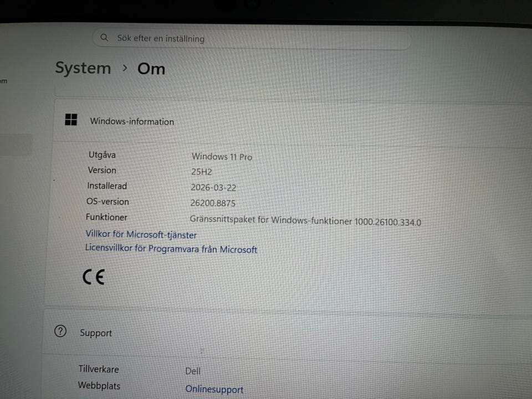532x399 pixels.
Task: Select version value '25H2'
Action: pyautogui.click(x=201, y=172)
